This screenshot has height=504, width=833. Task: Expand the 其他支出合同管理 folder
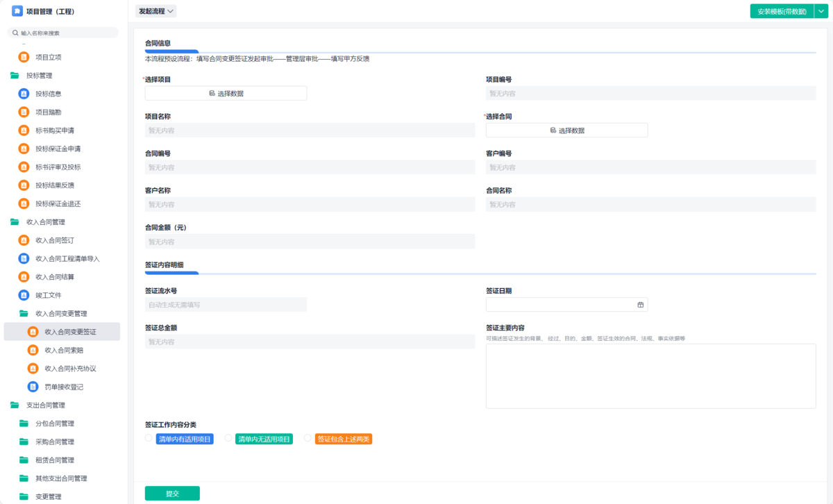click(24, 478)
